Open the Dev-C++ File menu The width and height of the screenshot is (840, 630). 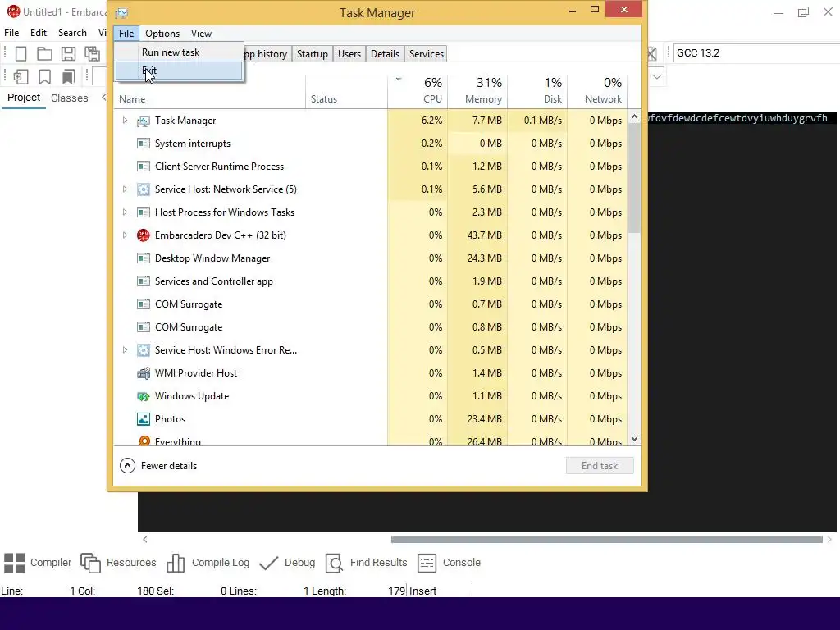[11, 33]
